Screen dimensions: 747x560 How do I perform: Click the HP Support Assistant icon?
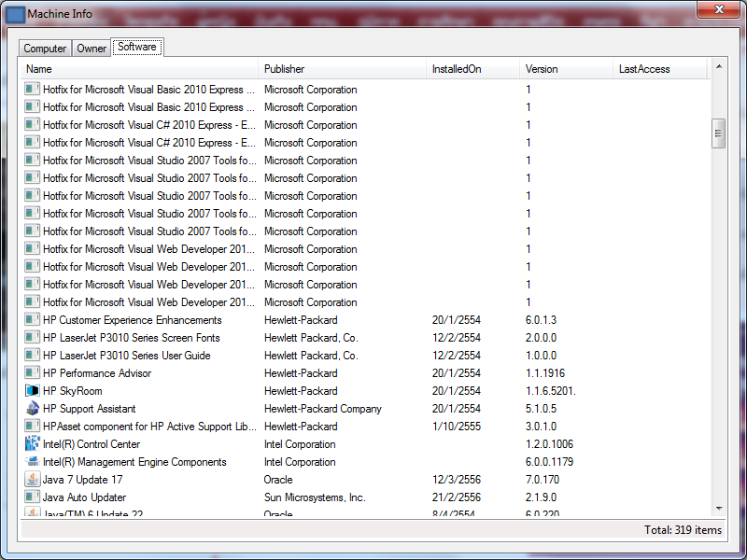(32, 409)
